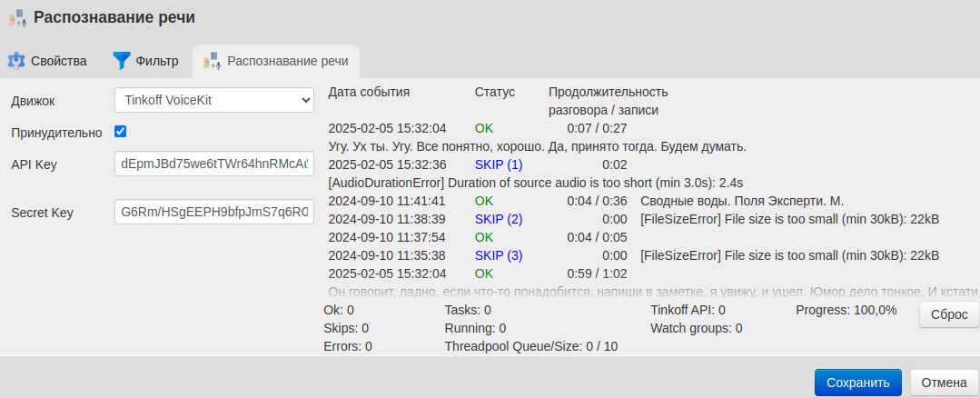Click the SKIP (3) status link

click(x=499, y=255)
